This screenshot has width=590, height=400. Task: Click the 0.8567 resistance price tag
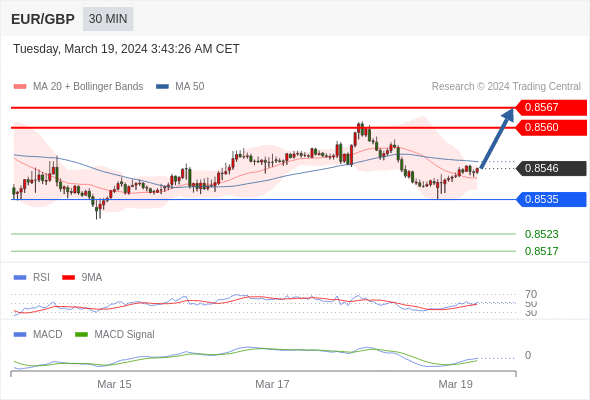pyautogui.click(x=551, y=108)
